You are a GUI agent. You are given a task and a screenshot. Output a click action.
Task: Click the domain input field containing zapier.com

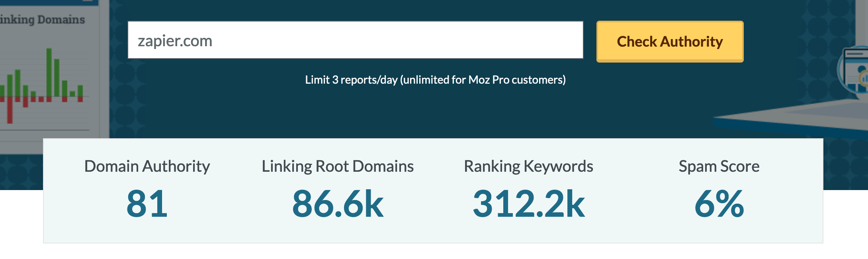point(355,40)
